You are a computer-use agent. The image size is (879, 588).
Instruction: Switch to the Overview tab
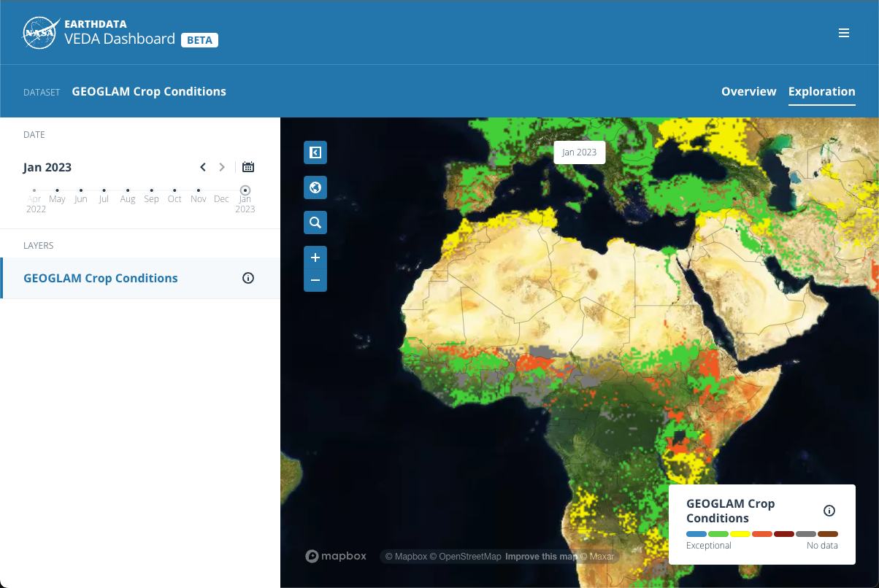(x=749, y=91)
